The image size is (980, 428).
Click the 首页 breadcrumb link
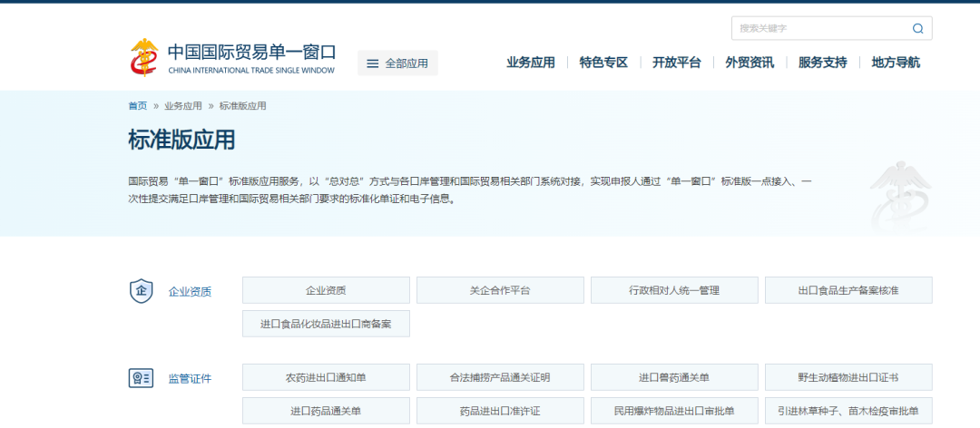[x=137, y=106]
